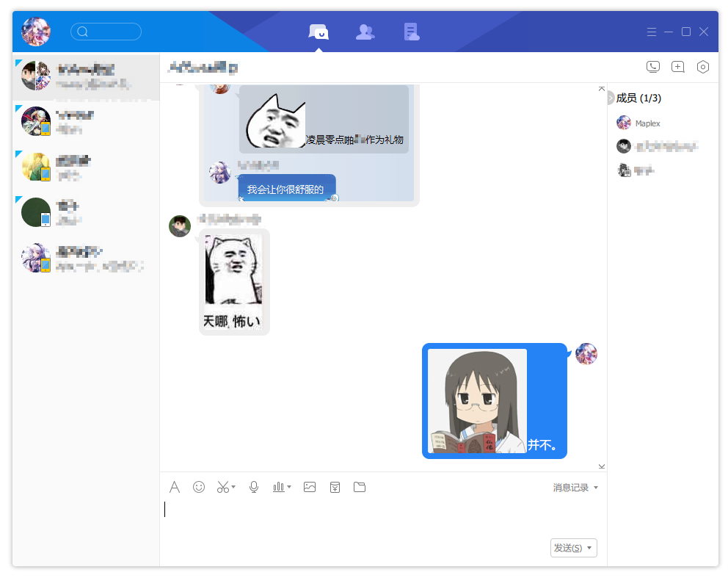Open the emoji picker
728x578 pixels.
(199, 487)
